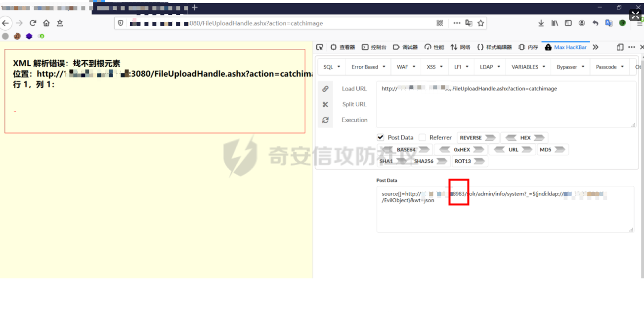Click the ROT13 encode button
Screen dimensions: 644x312
click(463, 161)
